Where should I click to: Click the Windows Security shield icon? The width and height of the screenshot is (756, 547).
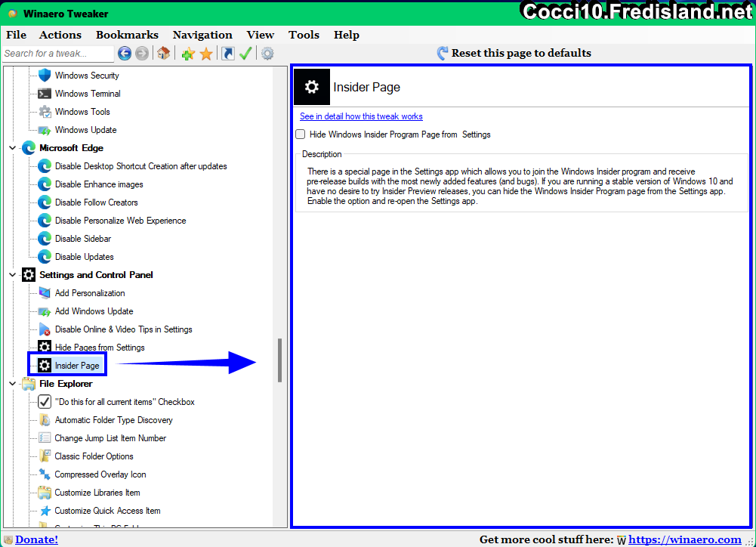pos(45,76)
